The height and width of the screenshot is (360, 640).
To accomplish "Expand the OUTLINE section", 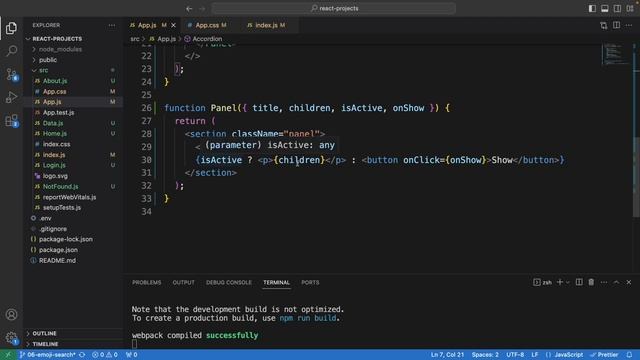I will (44, 333).
